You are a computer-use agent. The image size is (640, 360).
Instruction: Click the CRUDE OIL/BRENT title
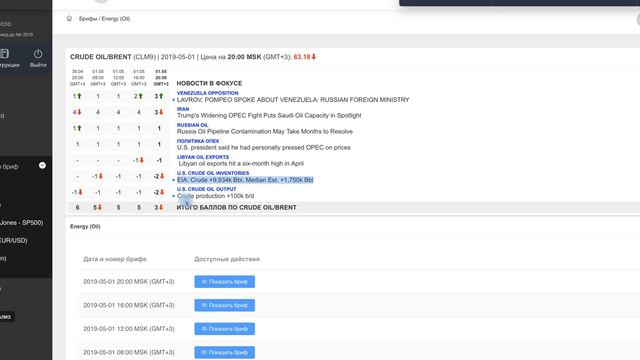(100, 57)
